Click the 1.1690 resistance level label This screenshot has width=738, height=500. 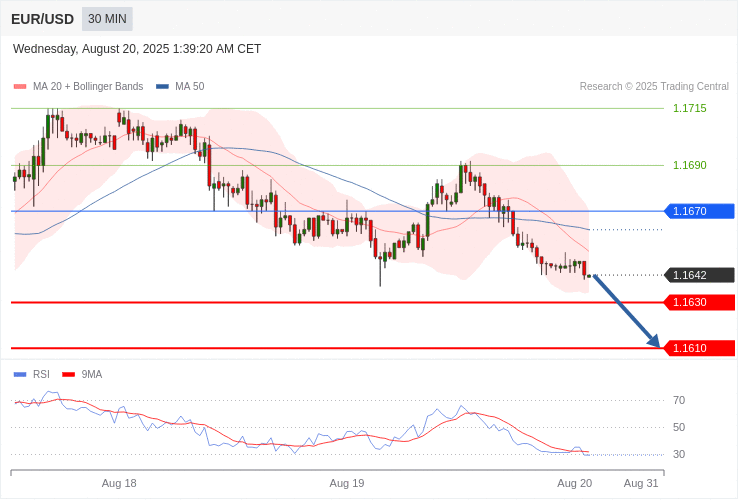point(690,165)
